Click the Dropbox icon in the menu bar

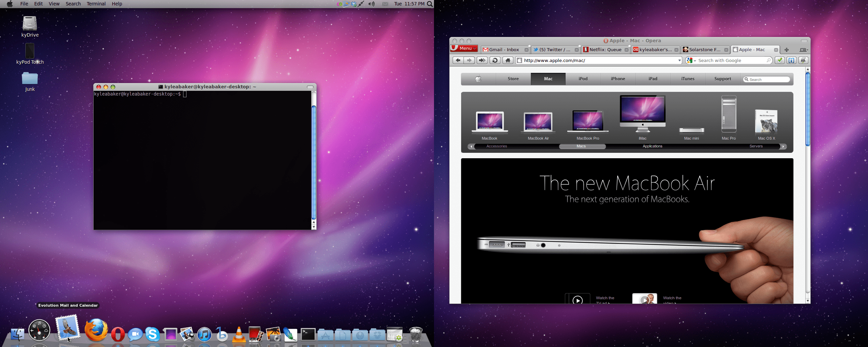coord(354,4)
